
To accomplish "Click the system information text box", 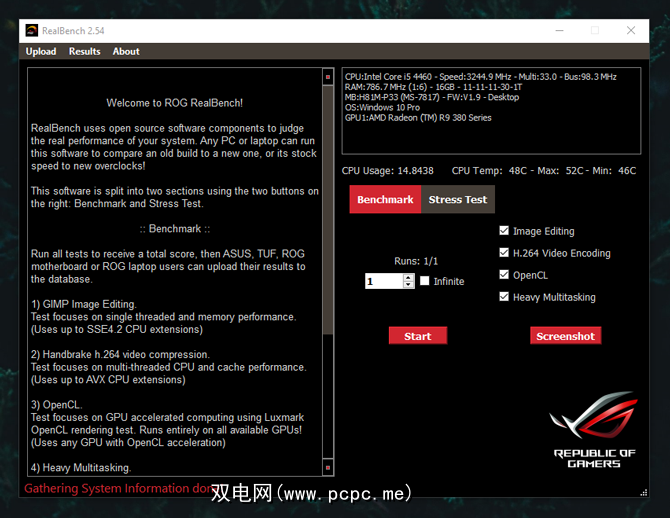I will click(491, 111).
